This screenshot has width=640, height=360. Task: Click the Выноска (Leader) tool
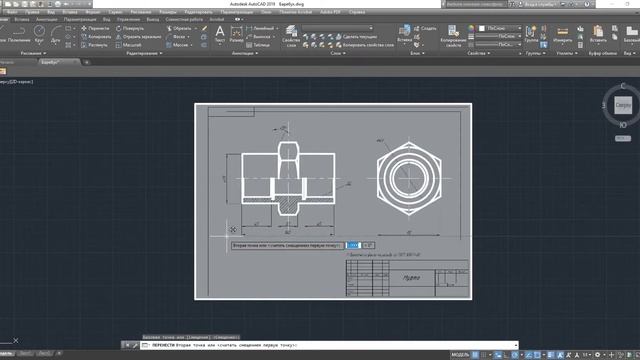click(x=259, y=36)
